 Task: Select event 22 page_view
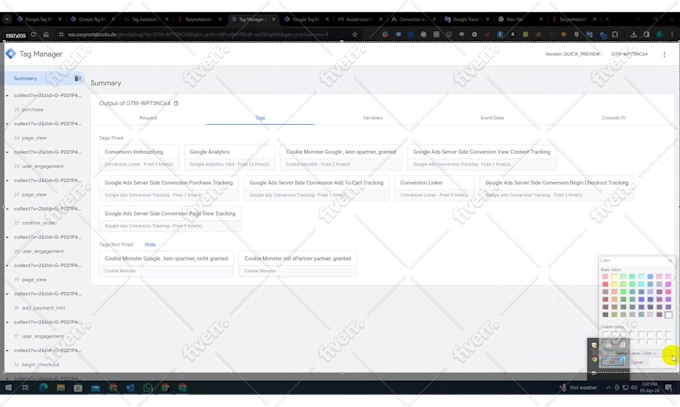click(30, 194)
